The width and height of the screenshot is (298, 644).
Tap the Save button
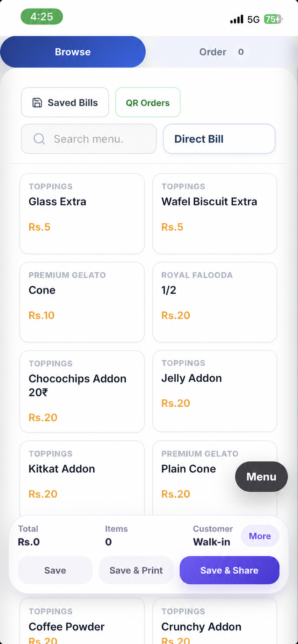pos(55,570)
